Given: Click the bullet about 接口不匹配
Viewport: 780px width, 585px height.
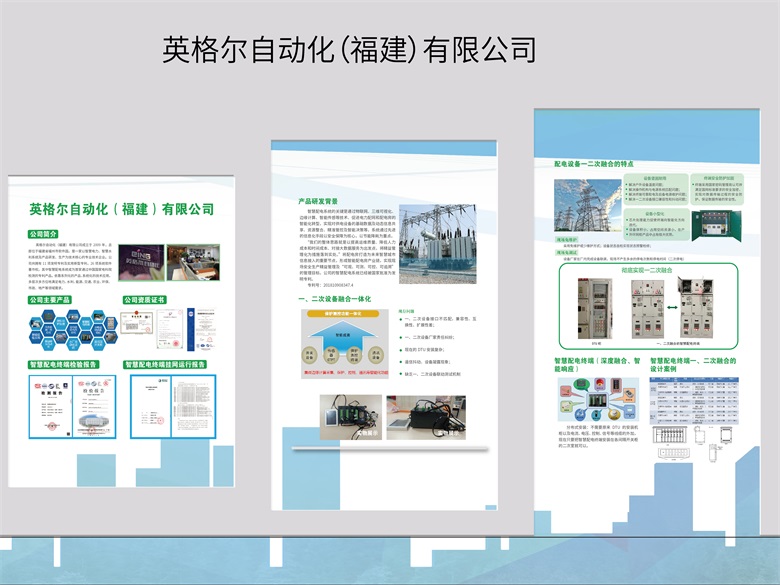Looking at the screenshot, I should click(438, 321).
